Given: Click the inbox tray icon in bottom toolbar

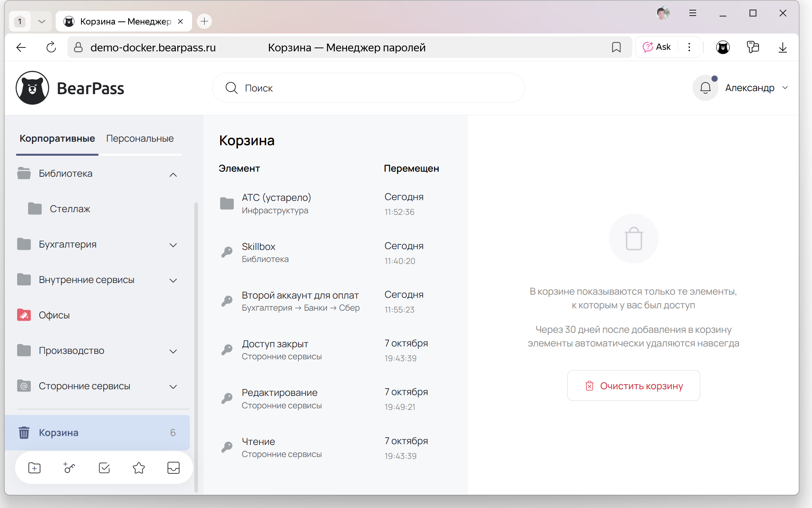Looking at the screenshot, I should coord(173,468).
